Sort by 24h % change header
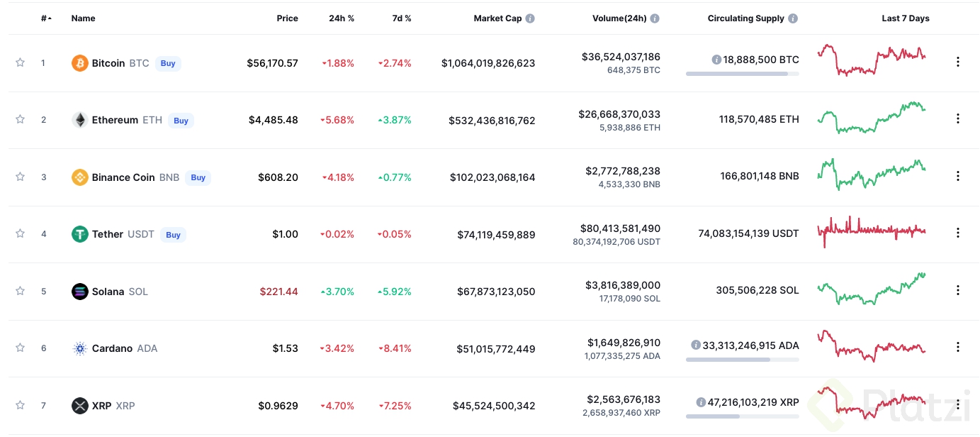 click(x=342, y=18)
